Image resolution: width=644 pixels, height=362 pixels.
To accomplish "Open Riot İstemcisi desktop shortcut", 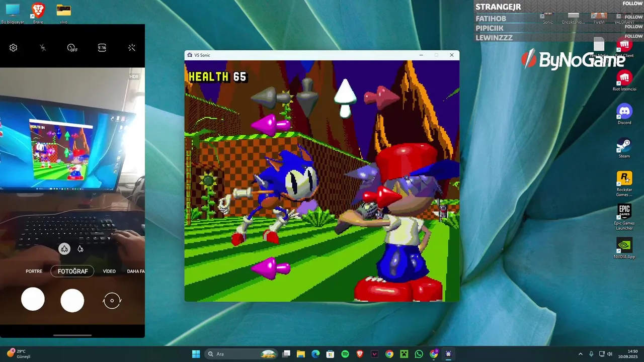I will click(x=624, y=80).
